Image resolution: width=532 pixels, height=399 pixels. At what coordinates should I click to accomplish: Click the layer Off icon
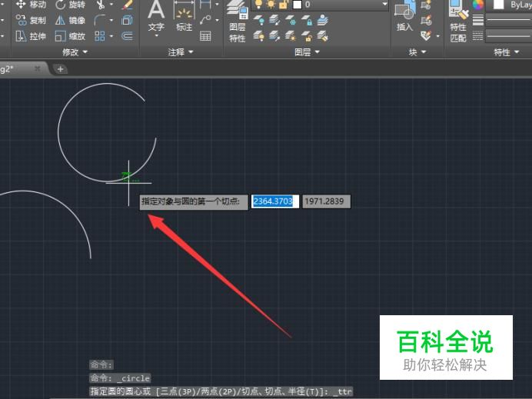pos(260,20)
